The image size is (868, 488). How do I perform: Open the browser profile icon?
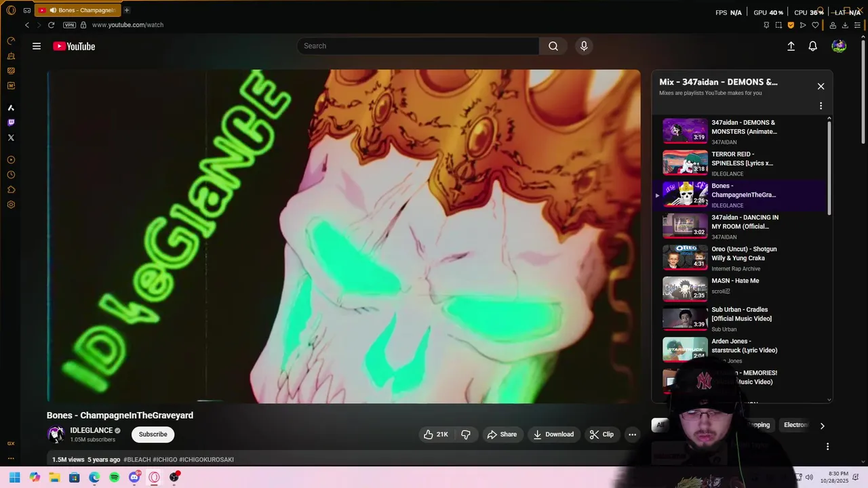click(x=833, y=25)
